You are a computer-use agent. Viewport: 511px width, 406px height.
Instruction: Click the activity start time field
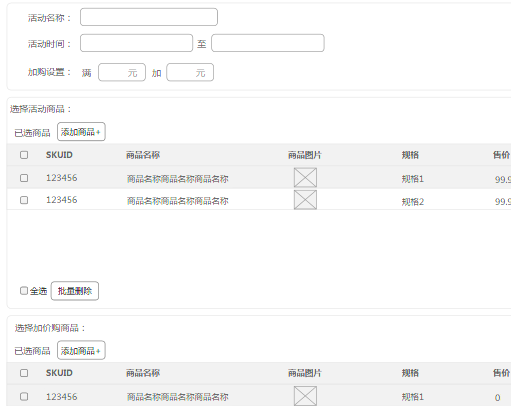pyautogui.click(x=136, y=43)
